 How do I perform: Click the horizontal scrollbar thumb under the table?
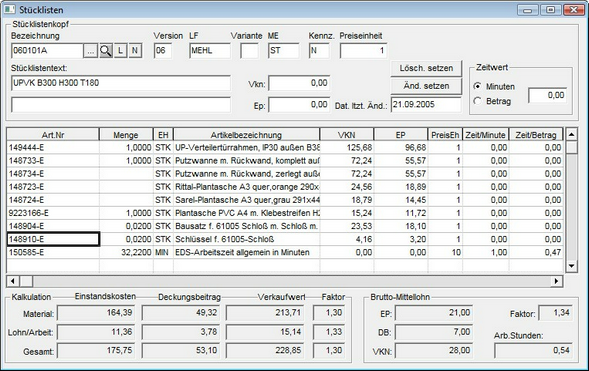26,281
